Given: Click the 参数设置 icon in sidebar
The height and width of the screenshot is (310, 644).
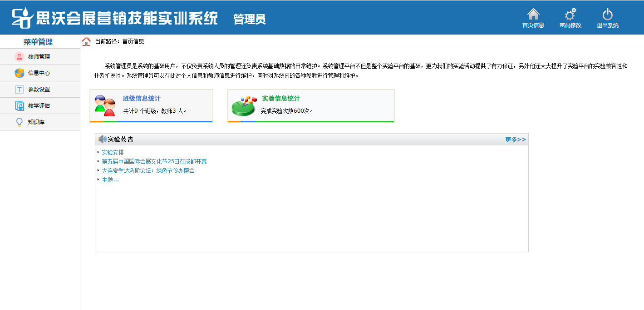Looking at the screenshot, I should [x=19, y=90].
